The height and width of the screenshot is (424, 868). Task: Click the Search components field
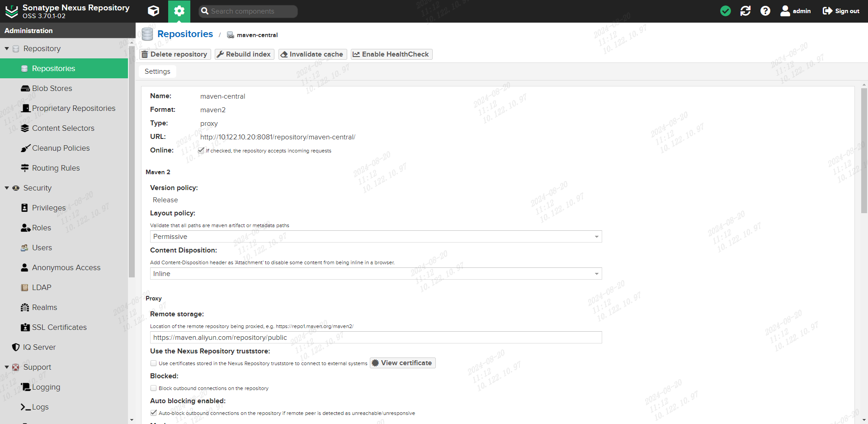pyautogui.click(x=248, y=11)
